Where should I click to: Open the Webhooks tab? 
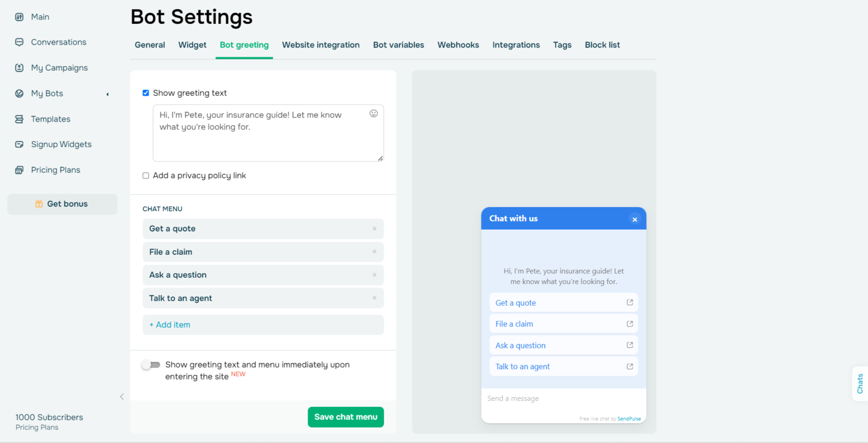tap(458, 45)
